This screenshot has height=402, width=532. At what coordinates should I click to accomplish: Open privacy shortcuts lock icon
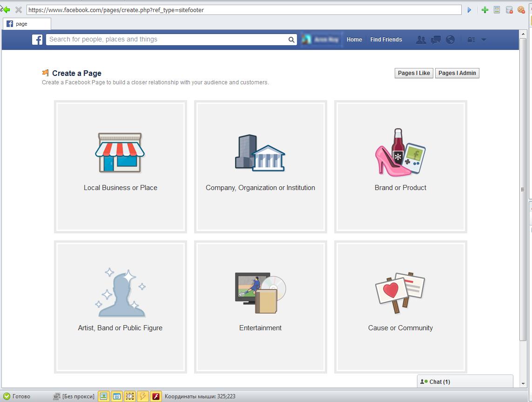471,40
